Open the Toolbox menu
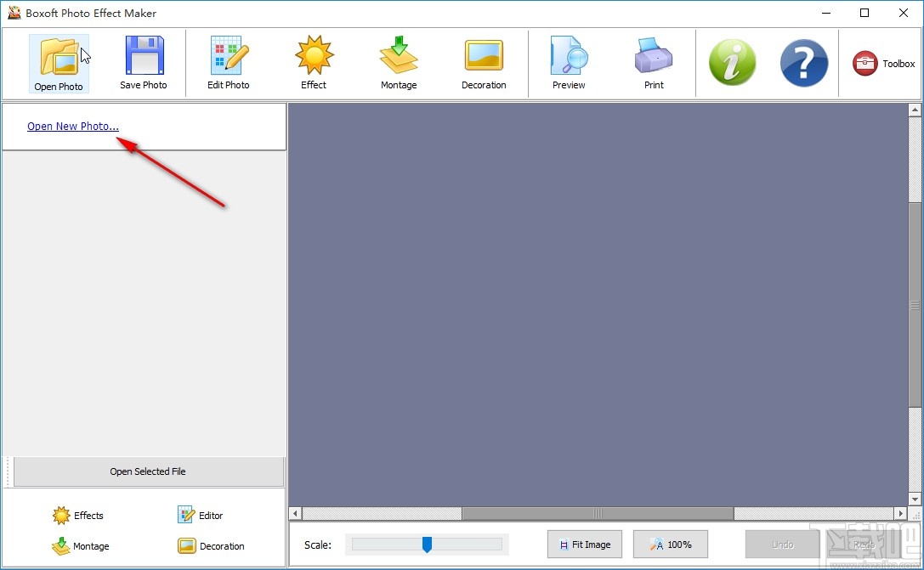Screen dimensions: 924x570 pyautogui.click(x=883, y=64)
